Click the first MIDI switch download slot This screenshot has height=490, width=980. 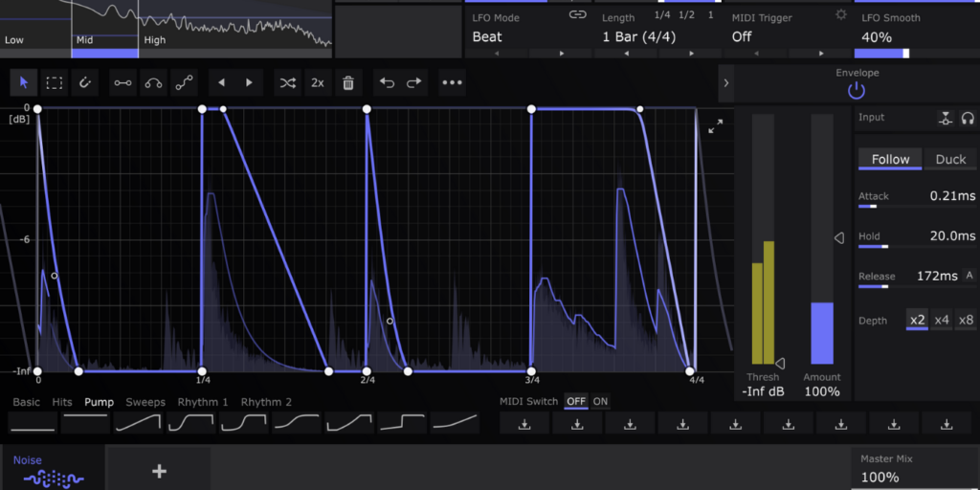pyautogui.click(x=525, y=424)
